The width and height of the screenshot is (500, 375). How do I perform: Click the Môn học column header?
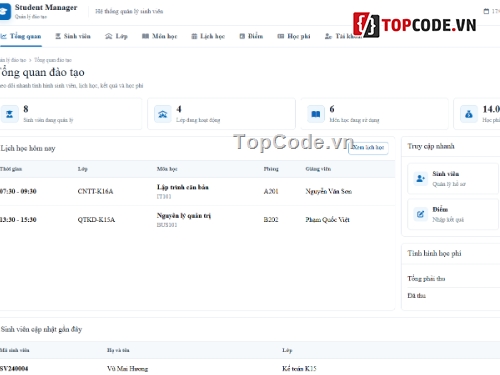click(167, 169)
